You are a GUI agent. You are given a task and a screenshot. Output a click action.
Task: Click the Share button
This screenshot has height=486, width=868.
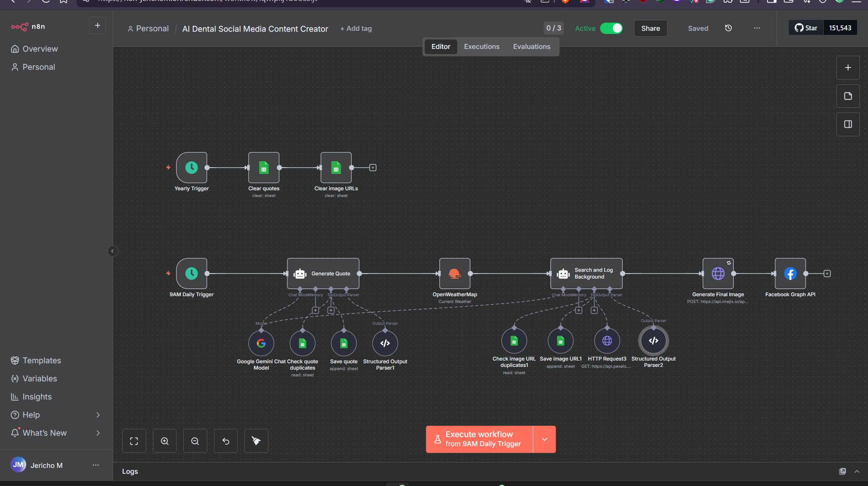point(650,29)
